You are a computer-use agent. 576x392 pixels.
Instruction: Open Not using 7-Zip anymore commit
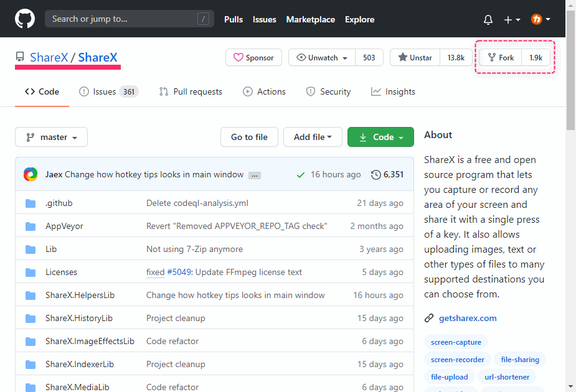click(195, 249)
